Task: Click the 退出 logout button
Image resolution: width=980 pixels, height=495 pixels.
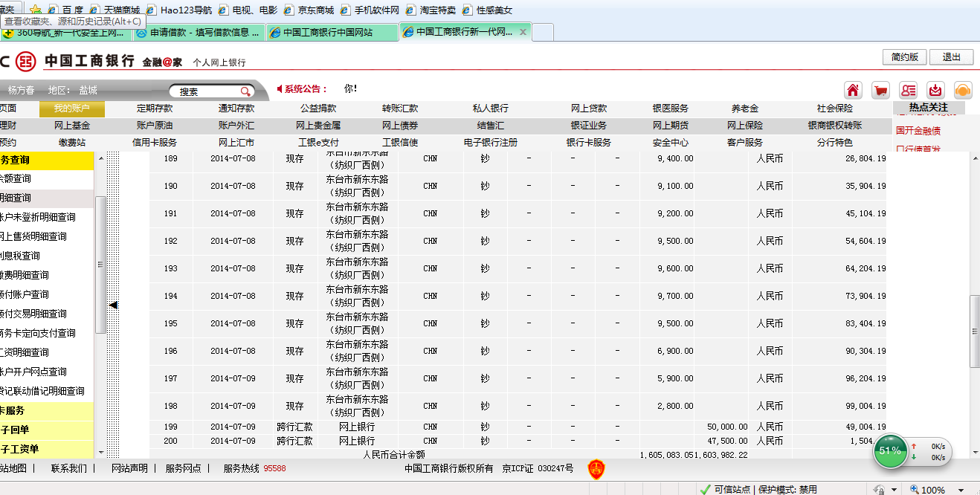Action: pyautogui.click(x=952, y=57)
